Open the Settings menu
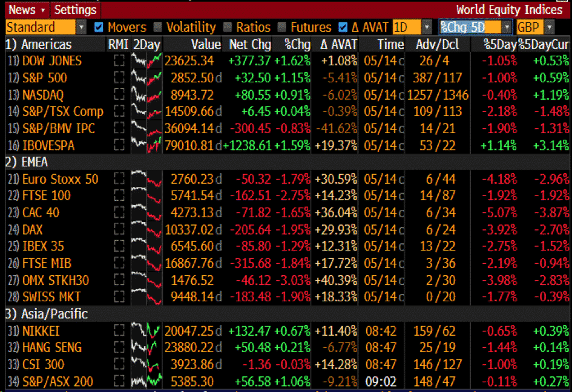 (75, 10)
